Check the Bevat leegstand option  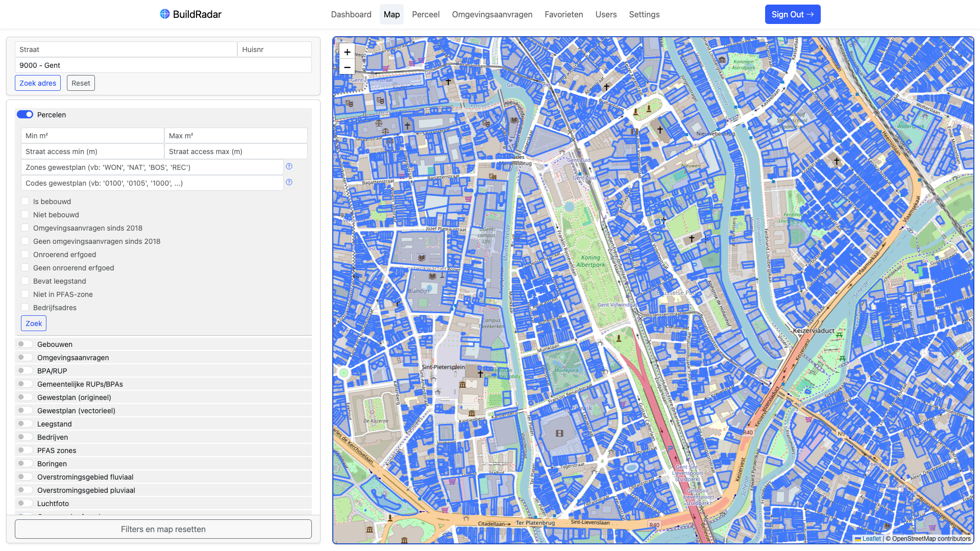coord(25,281)
